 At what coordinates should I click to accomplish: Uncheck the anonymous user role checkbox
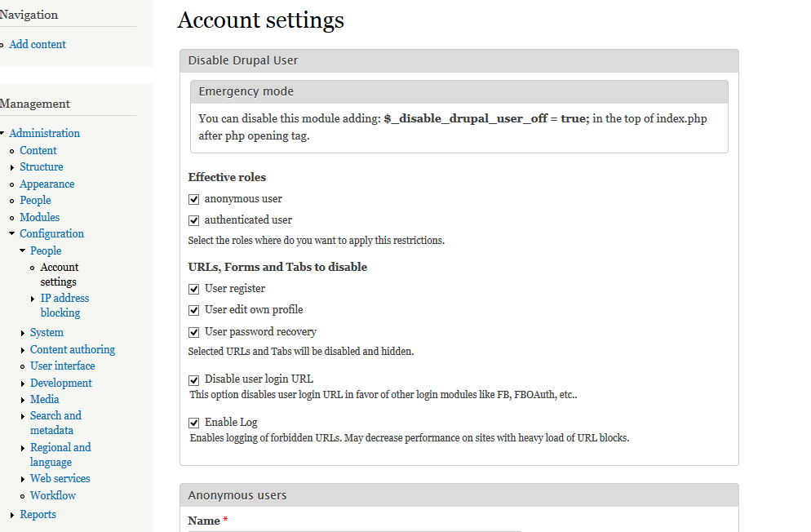tap(194, 198)
